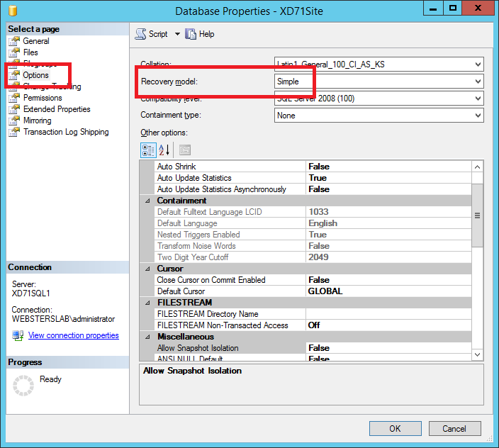Collapse the Containment category section
Image resolution: width=499 pixels, height=448 pixels.
[x=147, y=201]
